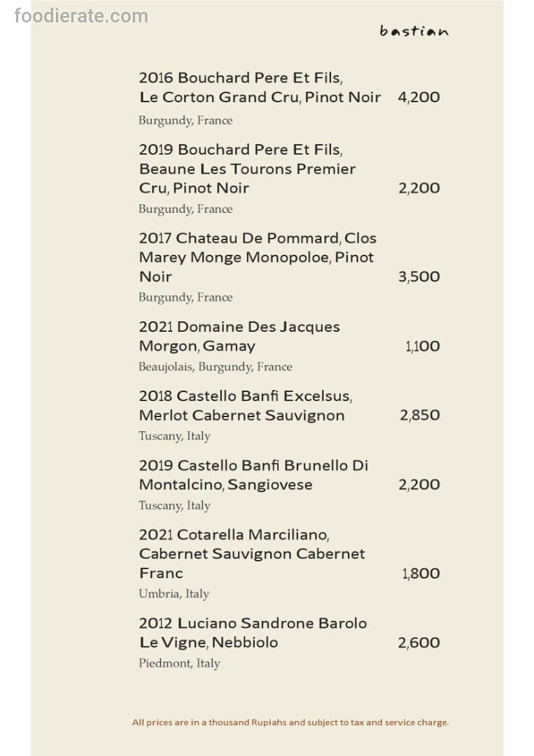The height and width of the screenshot is (756, 534).
Task: Open the foodierate.com watermark link
Action: coord(81,15)
